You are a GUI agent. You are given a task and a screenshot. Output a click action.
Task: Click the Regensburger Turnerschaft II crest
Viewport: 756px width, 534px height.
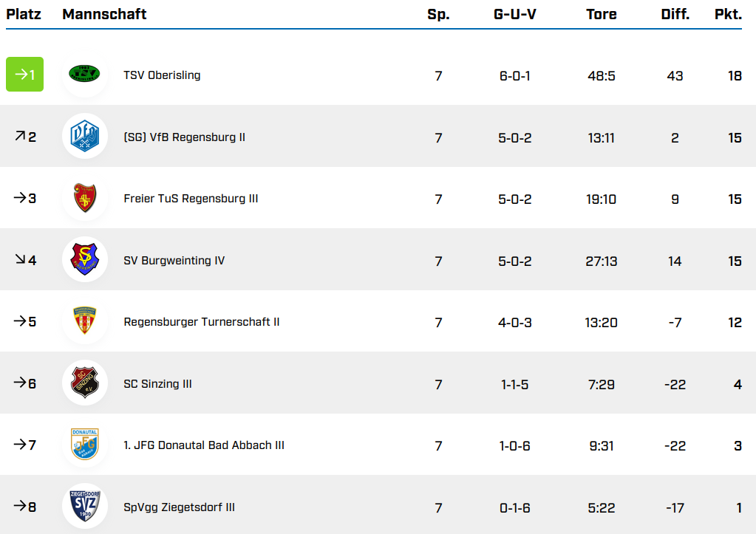pos(84,322)
